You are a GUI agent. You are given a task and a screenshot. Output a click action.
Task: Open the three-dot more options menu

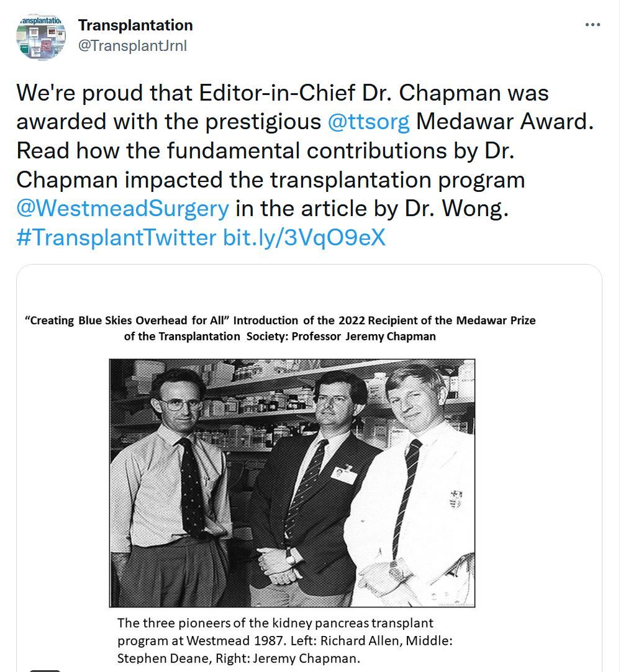(592, 25)
